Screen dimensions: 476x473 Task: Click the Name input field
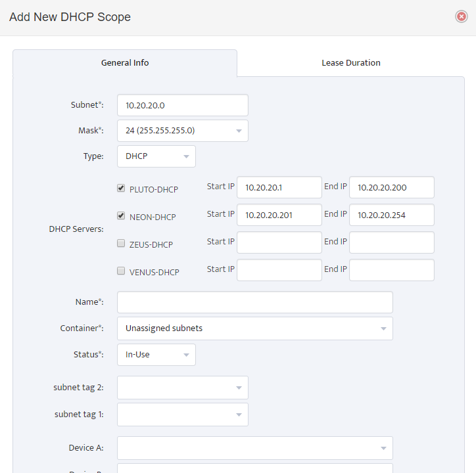pos(255,302)
